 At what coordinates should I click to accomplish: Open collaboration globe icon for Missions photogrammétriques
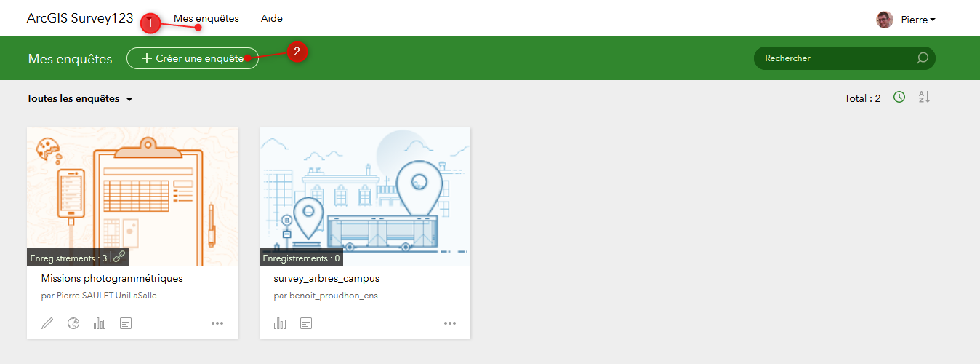point(73,323)
